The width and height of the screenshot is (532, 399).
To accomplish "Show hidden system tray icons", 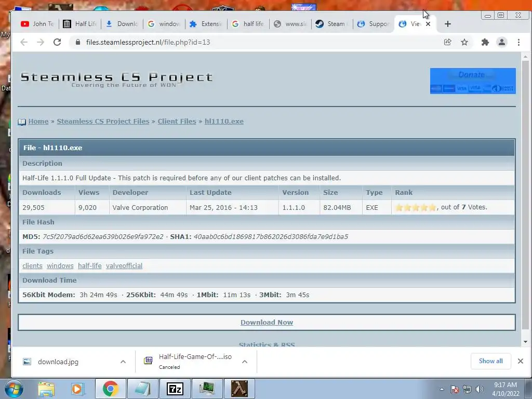I will coord(442,389).
